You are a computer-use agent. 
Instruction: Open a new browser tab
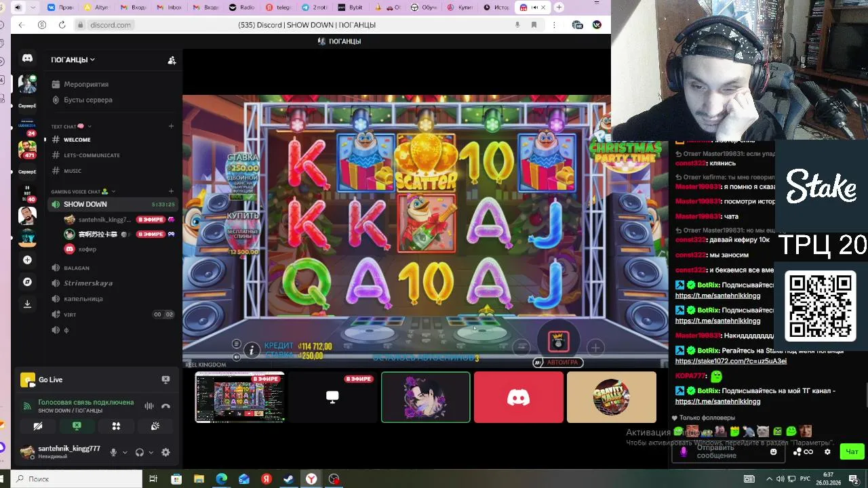click(x=559, y=7)
